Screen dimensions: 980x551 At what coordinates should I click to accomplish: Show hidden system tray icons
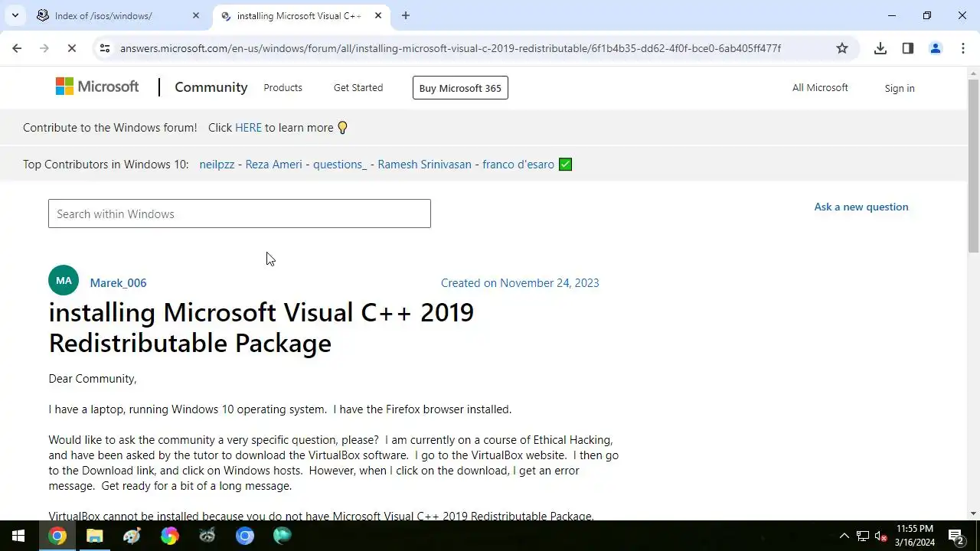click(x=844, y=536)
